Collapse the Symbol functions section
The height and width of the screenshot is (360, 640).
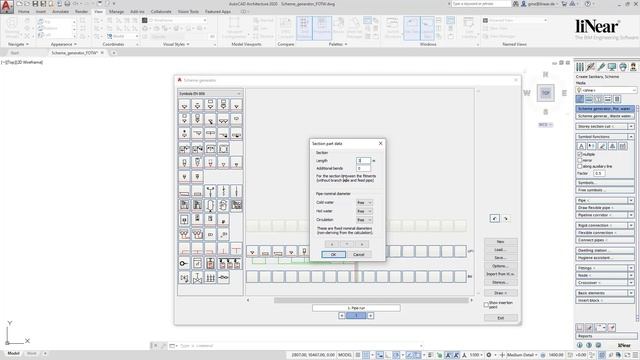pos(631,136)
